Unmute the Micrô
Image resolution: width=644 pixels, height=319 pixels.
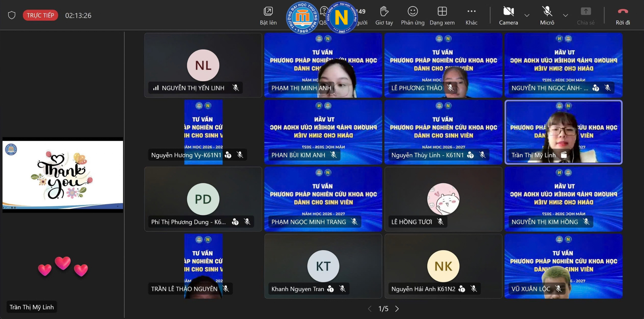pos(547,16)
